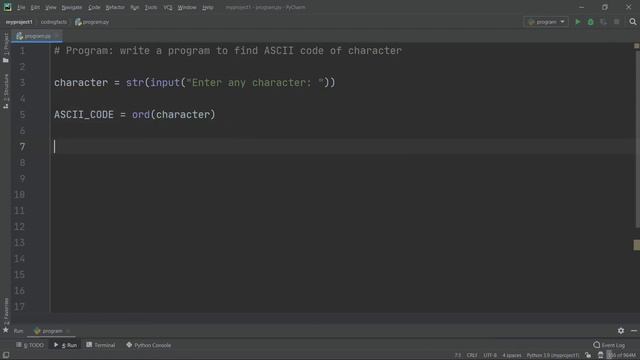Close the program.py editor tab
The width and height of the screenshot is (640, 360).
click(57, 36)
